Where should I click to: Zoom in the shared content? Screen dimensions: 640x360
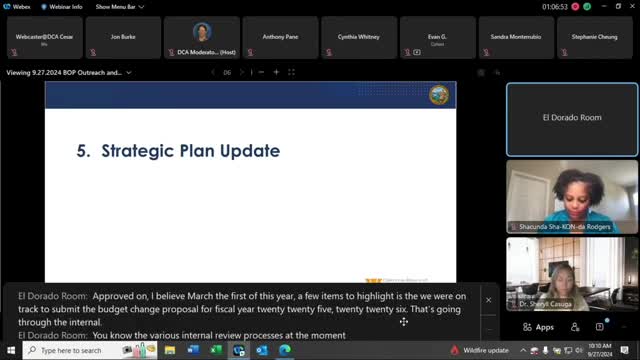(x=276, y=72)
